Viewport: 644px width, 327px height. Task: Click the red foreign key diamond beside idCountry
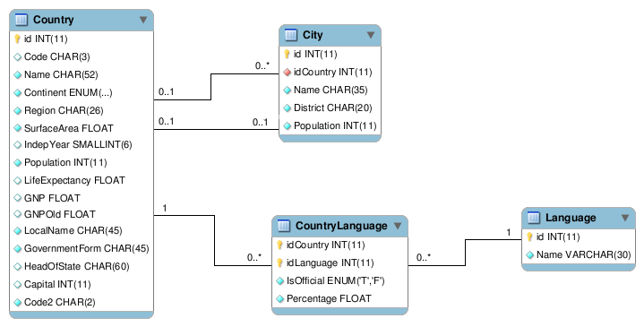(288, 73)
